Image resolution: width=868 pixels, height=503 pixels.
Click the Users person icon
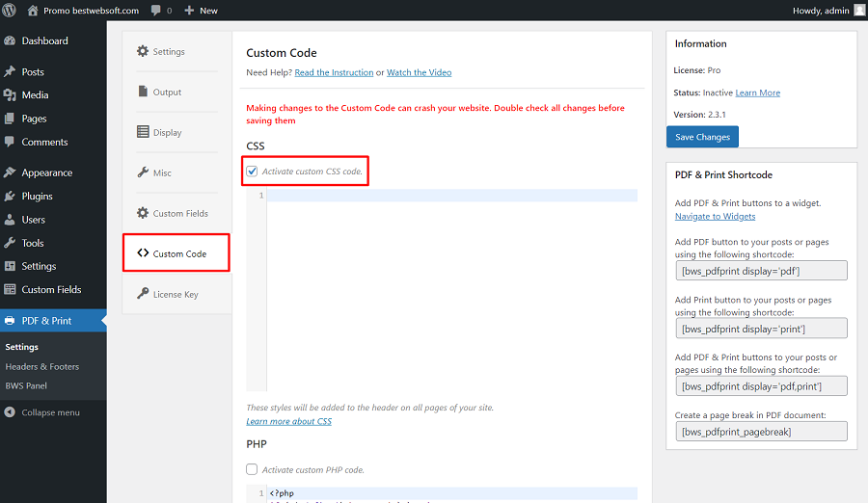click(x=10, y=220)
